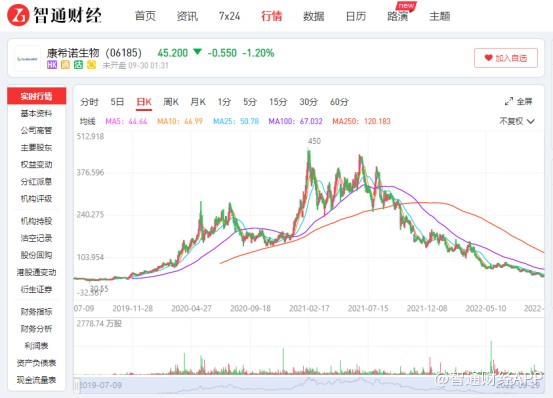Click the green down-triangle price indicator

coord(198,52)
